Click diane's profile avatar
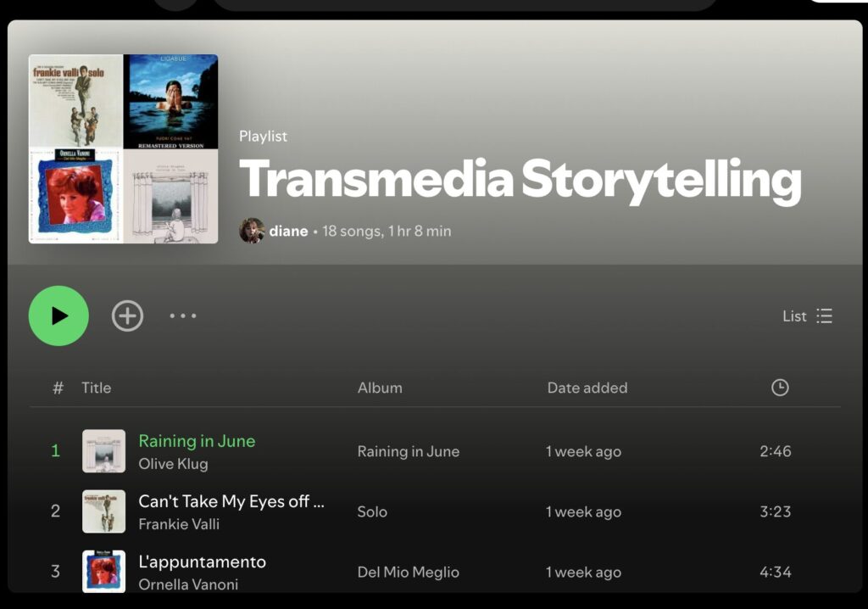This screenshot has height=609, width=868. [x=252, y=231]
